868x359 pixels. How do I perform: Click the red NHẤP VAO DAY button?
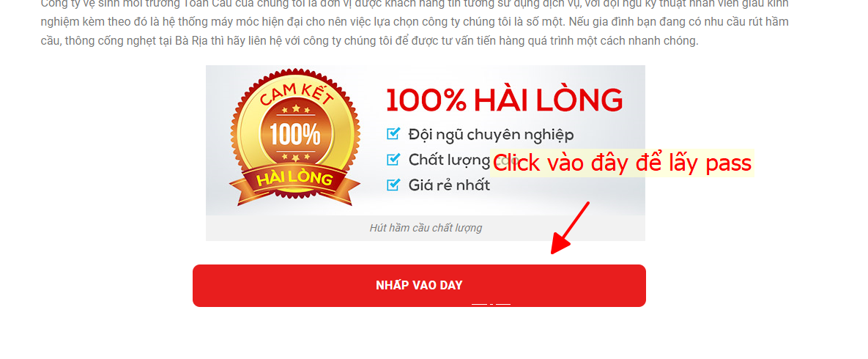[x=419, y=285]
